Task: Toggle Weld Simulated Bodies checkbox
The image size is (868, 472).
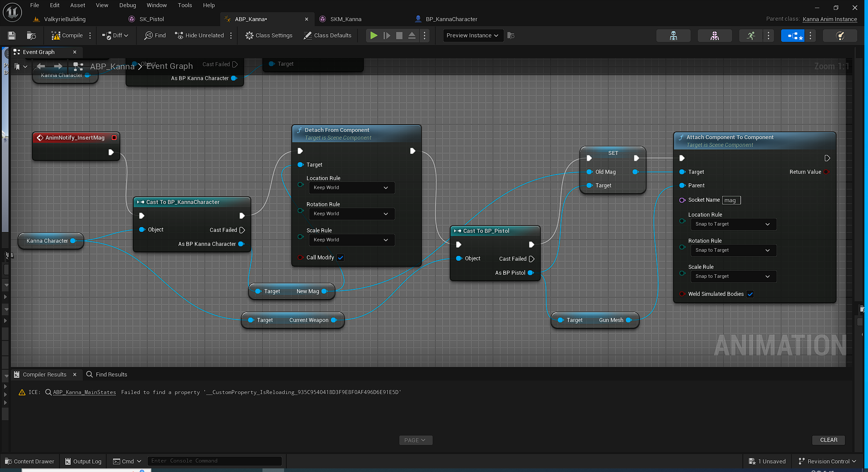Action: [750, 294]
